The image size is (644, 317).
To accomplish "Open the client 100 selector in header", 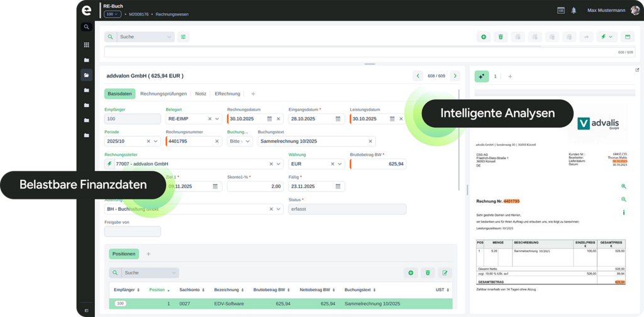I will [x=113, y=14].
